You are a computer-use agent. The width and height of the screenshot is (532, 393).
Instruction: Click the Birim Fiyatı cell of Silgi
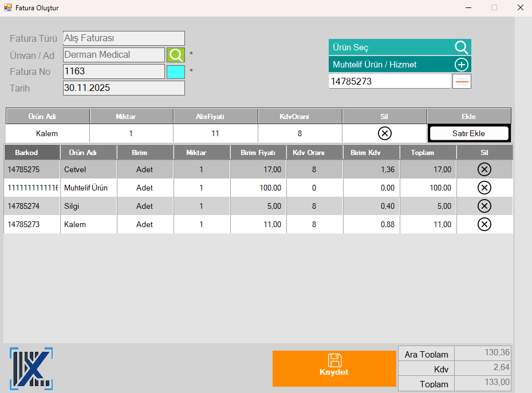tap(258, 206)
